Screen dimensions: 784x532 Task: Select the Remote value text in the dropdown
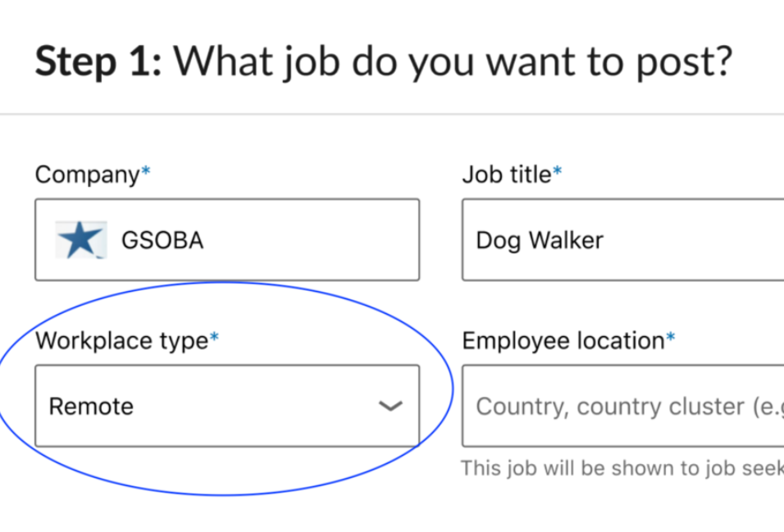point(92,406)
